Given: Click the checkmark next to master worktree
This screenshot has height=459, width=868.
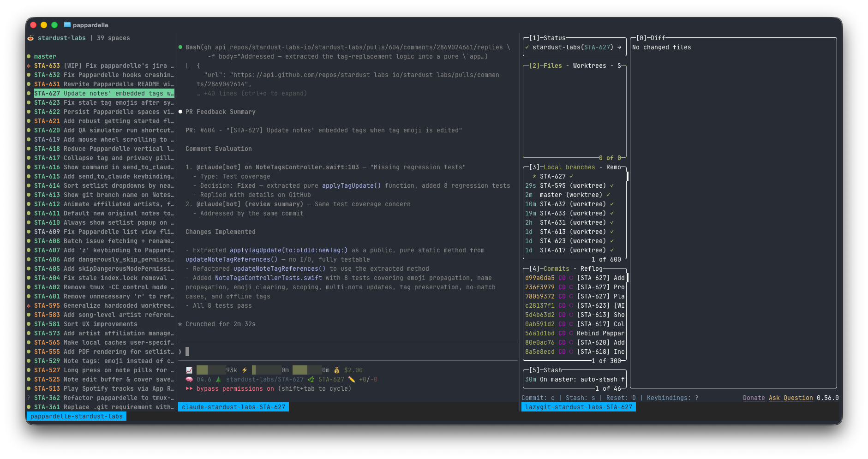Looking at the screenshot, I should pyautogui.click(x=608, y=195).
